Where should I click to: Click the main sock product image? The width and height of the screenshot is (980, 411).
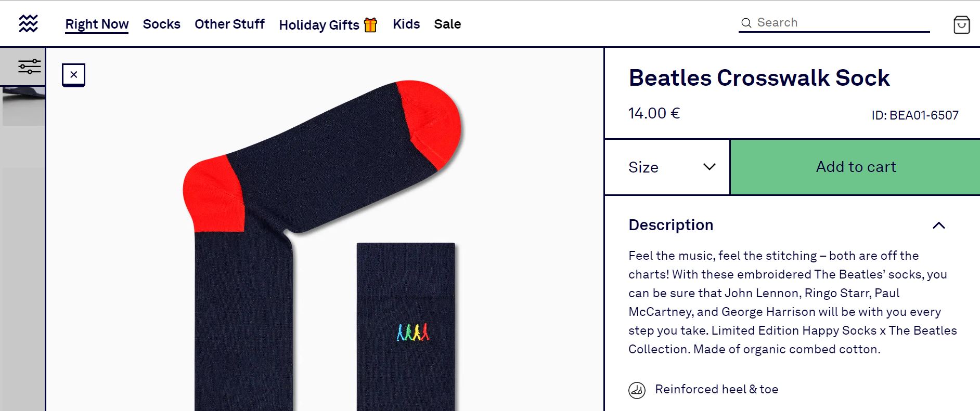click(x=323, y=208)
